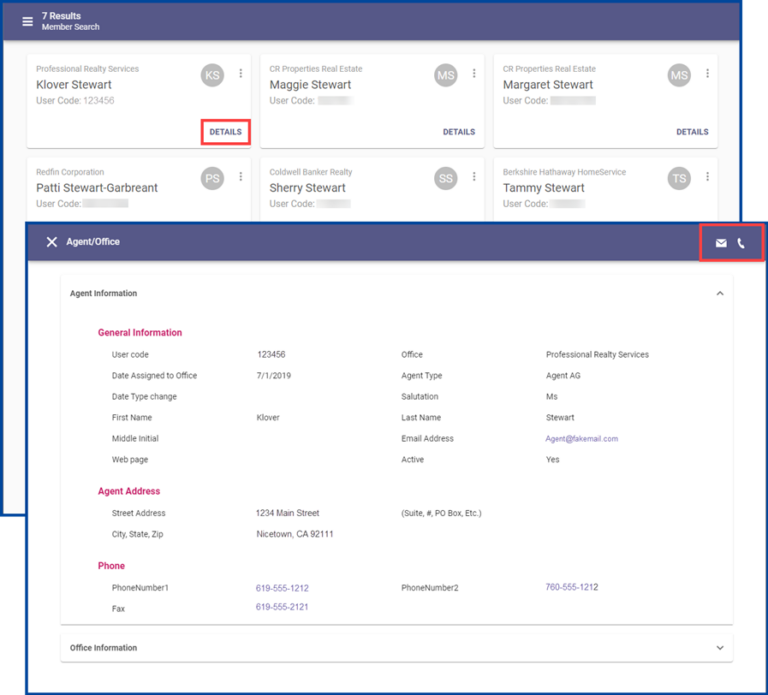The image size is (768, 695).
Task: Close the Agent/Office panel with the X
Action: (52, 242)
